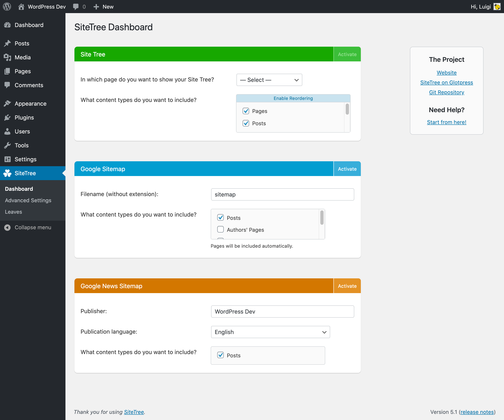Click the home icon beside WordPress Dev
504x420 pixels.
point(21,7)
